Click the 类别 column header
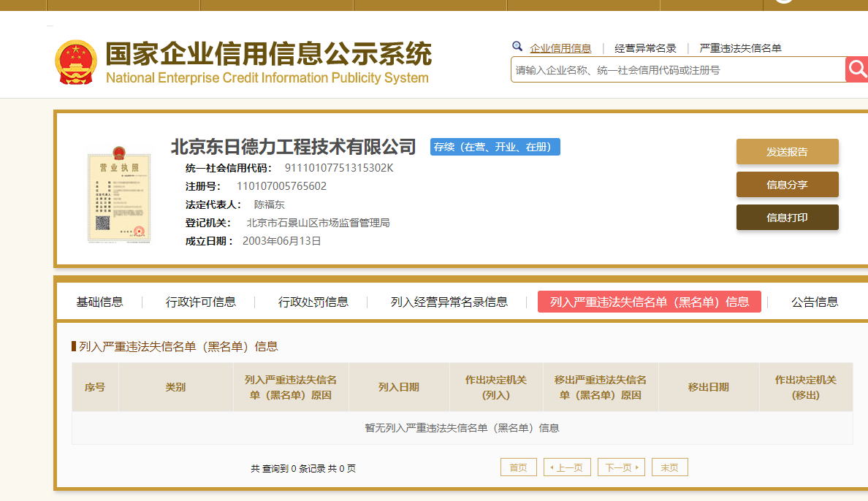Screen dimensions: 868x501 tap(175, 387)
